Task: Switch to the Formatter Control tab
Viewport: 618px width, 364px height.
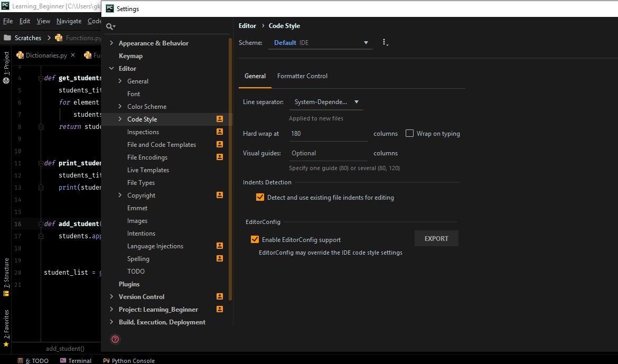Action: pos(302,76)
